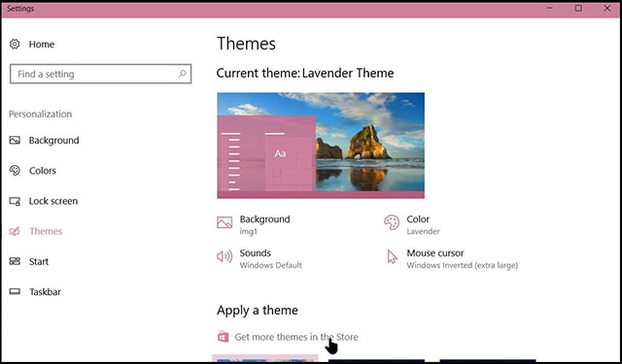
Task: Click the Find a setting search box
Action: click(x=101, y=74)
